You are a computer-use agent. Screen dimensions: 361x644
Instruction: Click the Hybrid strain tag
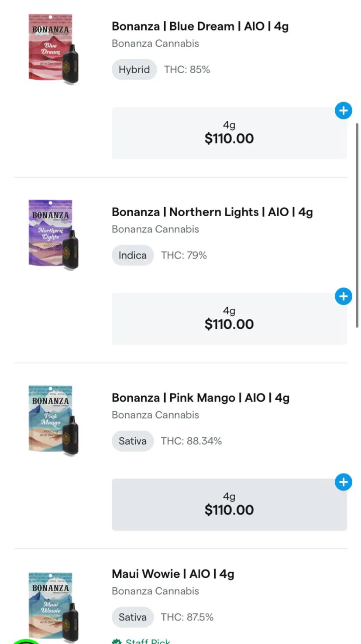point(134,70)
